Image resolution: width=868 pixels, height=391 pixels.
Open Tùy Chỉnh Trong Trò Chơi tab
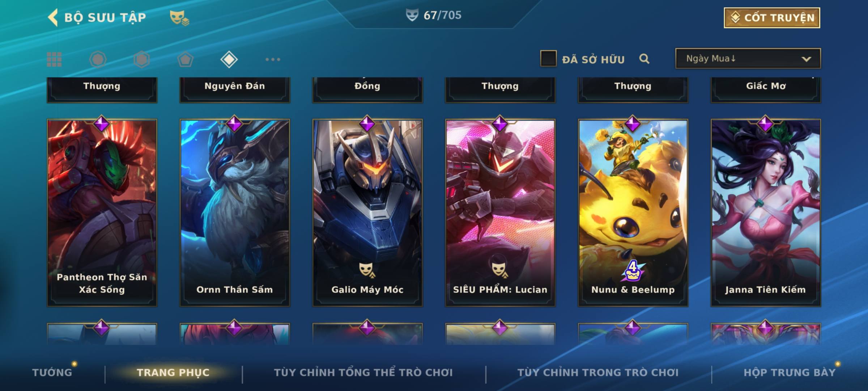click(598, 373)
